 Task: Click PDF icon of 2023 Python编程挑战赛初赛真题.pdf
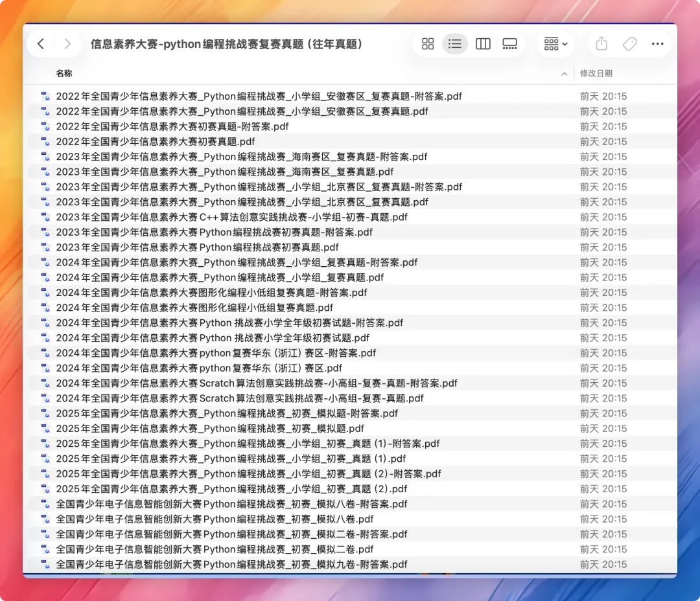point(45,247)
